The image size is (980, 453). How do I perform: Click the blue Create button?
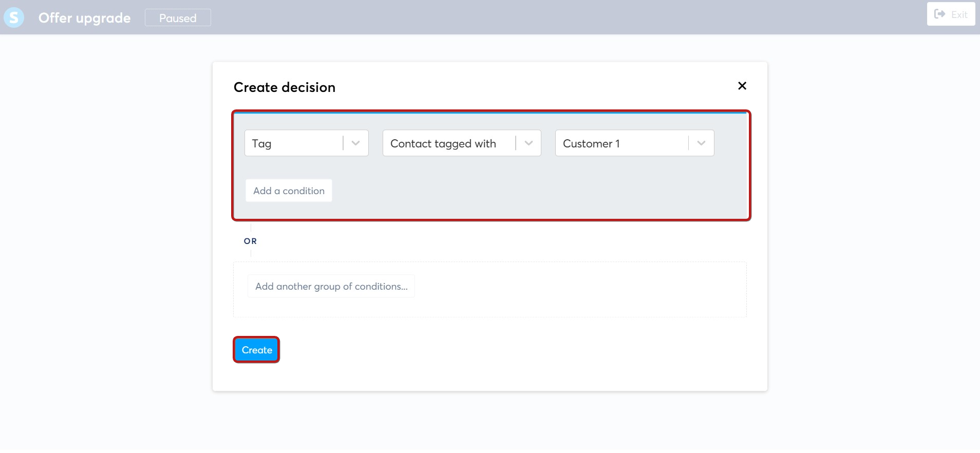click(x=256, y=350)
